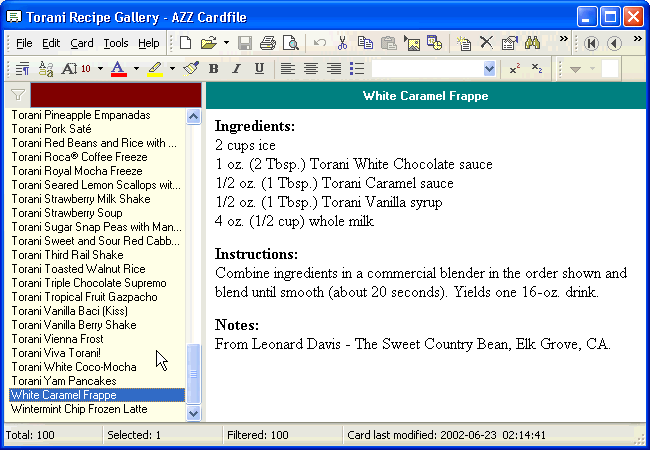650x450 pixels.
Task: Insert date and time with the clock icon
Action: coord(434,43)
